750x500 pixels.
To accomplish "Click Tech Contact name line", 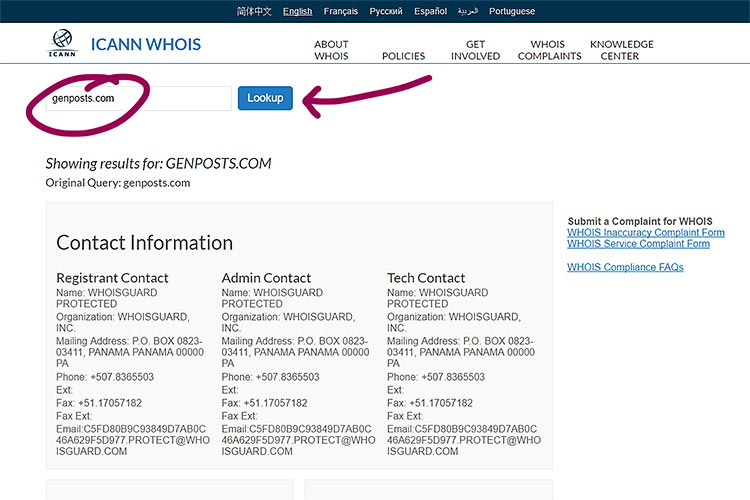I will click(x=438, y=298).
